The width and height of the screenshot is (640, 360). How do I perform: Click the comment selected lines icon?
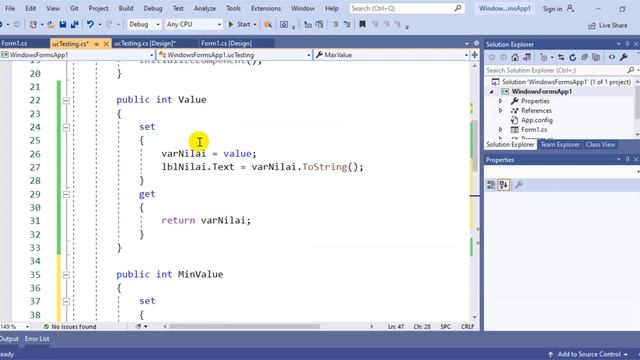tap(335, 25)
